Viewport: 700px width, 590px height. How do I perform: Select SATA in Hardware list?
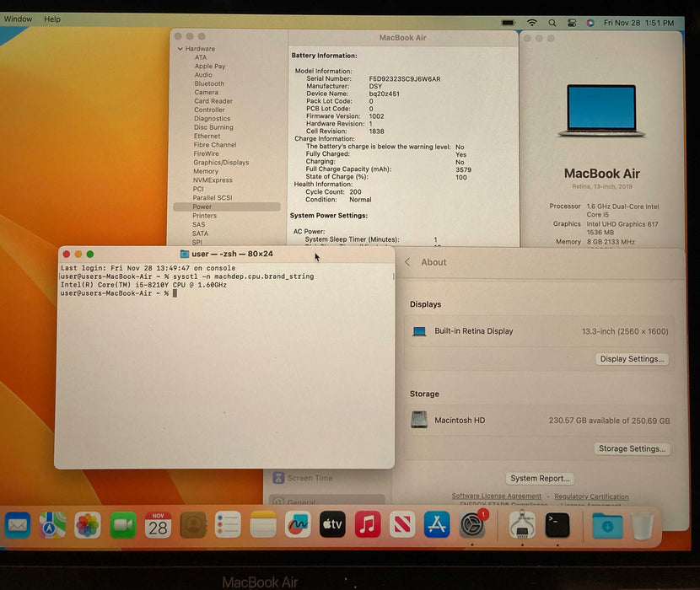200,233
